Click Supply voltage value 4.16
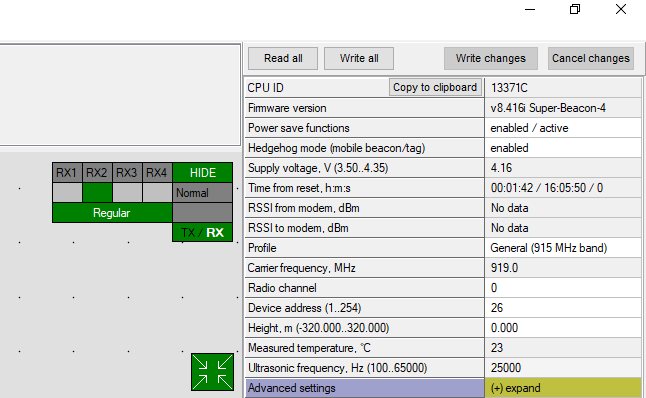Screen dimensions: 646x398 563,168
